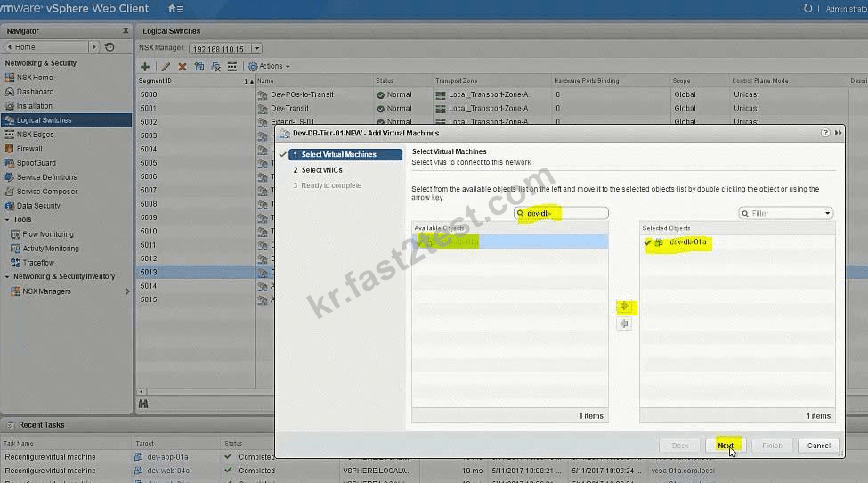The height and width of the screenshot is (483, 868).
Task: Click the add virtual machine toolbar icon
Action: (x=199, y=67)
